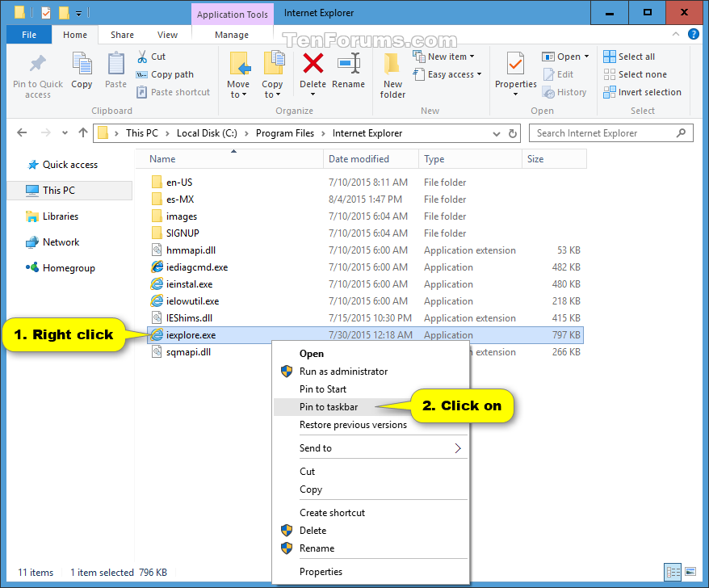709x588 pixels.
Task: Choose Run as administrator in context menu
Action: pos(371,372)
